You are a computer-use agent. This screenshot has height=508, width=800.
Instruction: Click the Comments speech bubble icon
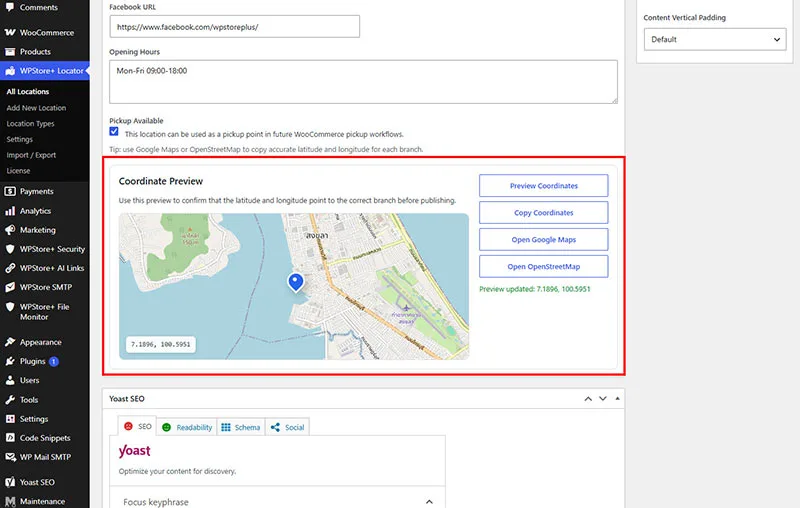[10, 7]
